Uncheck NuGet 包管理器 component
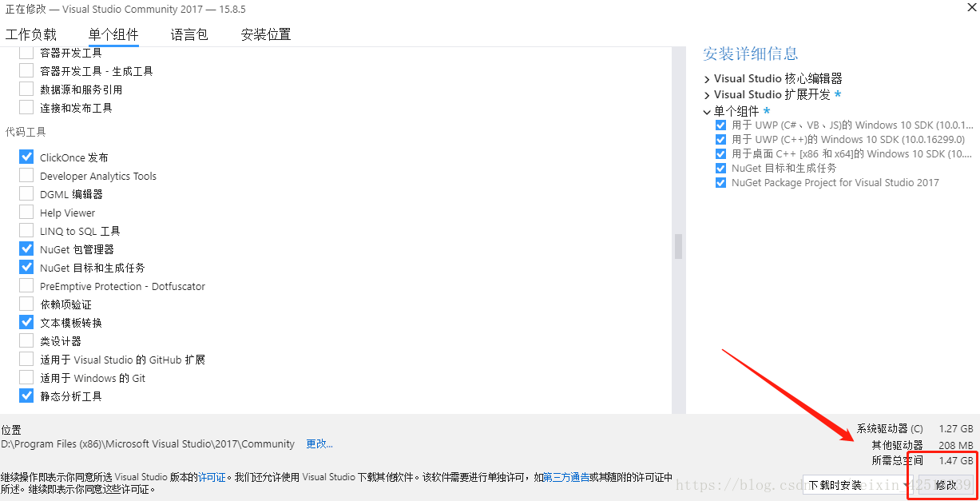 [26, 249]
